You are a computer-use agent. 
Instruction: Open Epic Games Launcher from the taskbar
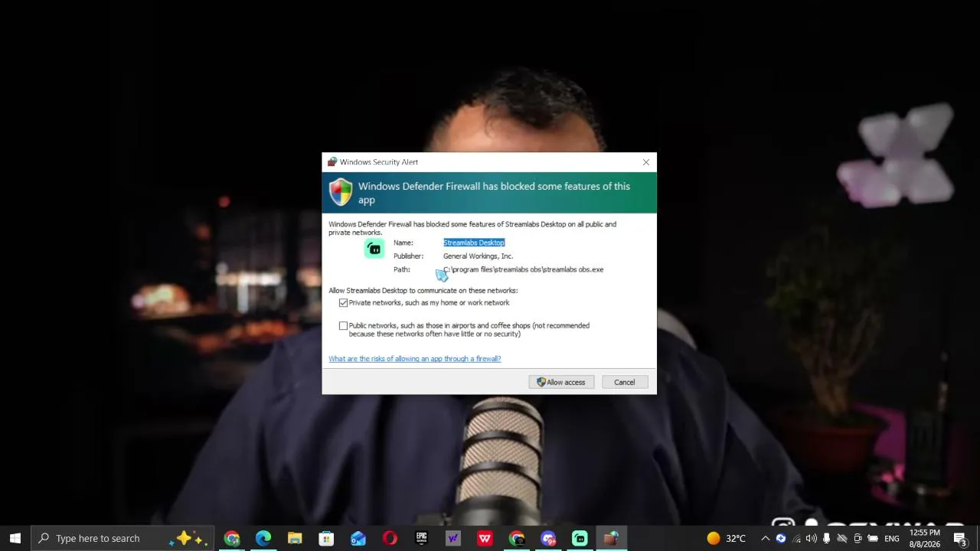coord(421,538)
